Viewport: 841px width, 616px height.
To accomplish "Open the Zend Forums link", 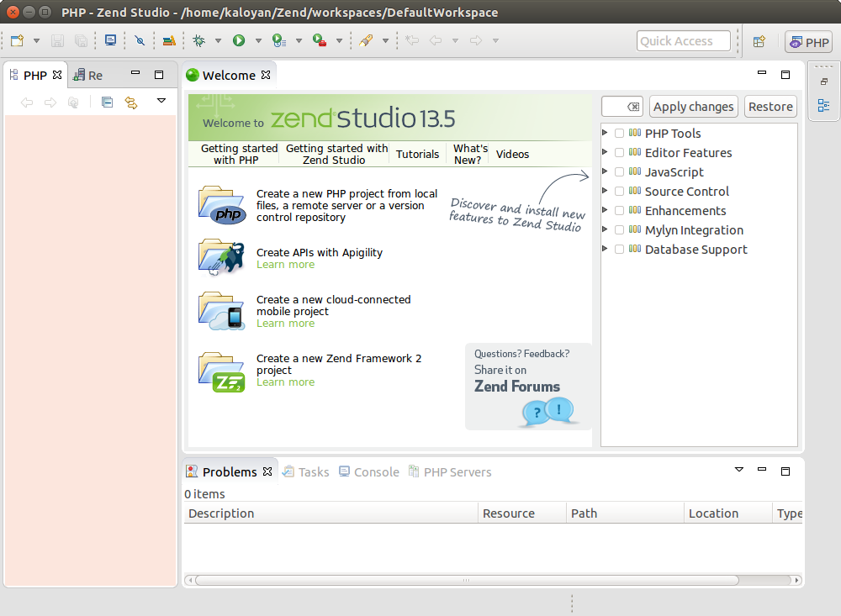I will click(517, 387).
